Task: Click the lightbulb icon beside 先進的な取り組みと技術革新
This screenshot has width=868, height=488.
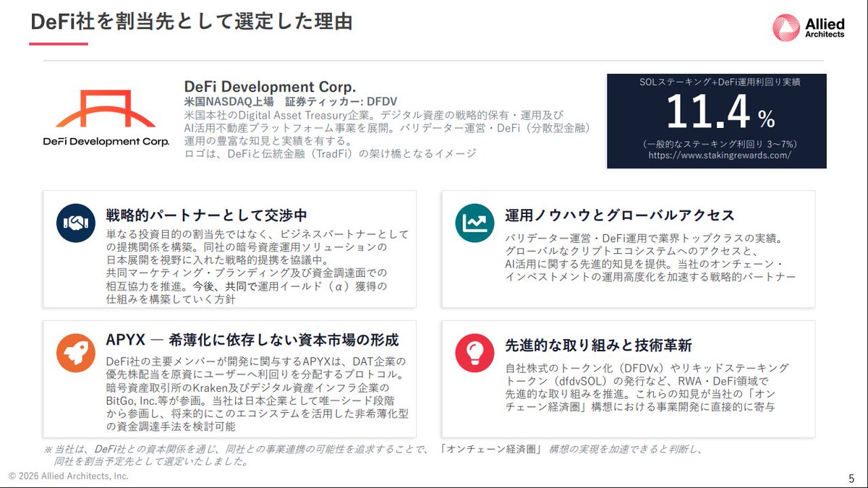Action: point(475,354)
